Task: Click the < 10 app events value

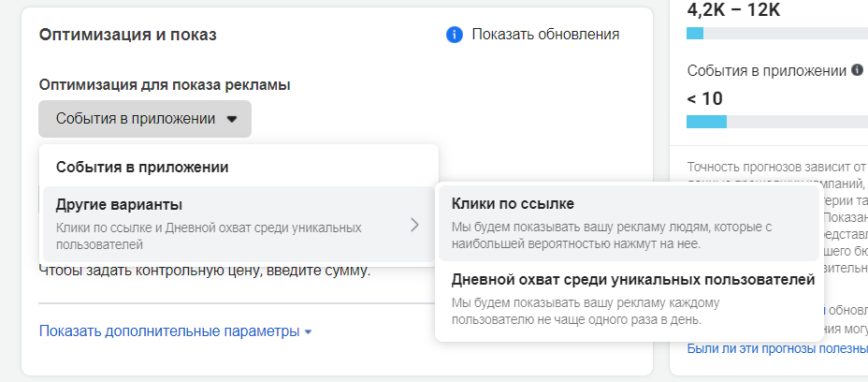Action: [x=705, y=98]
